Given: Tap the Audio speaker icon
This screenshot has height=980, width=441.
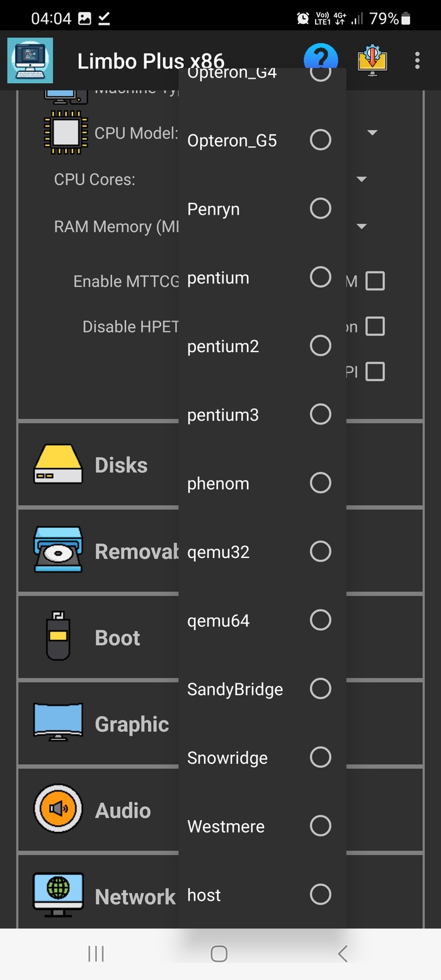Looking at the screenshot, I should [x=58, y=809].
